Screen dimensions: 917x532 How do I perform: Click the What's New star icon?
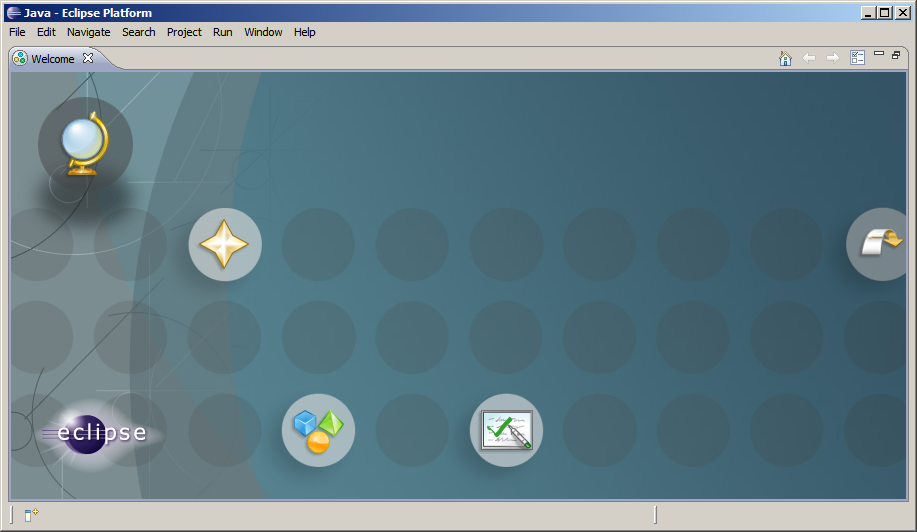pyautogui.click(x=225, y=244)
